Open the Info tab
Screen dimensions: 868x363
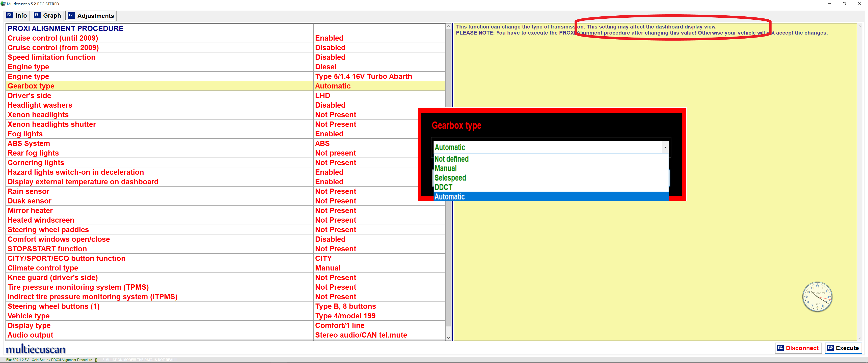click(17, 15)
